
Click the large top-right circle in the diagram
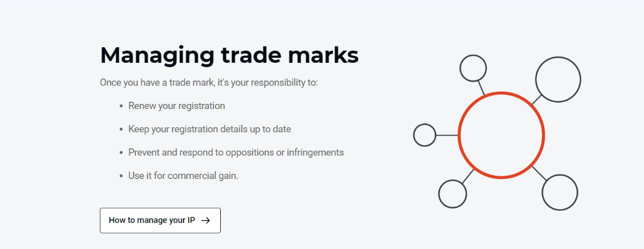(557, 79)
